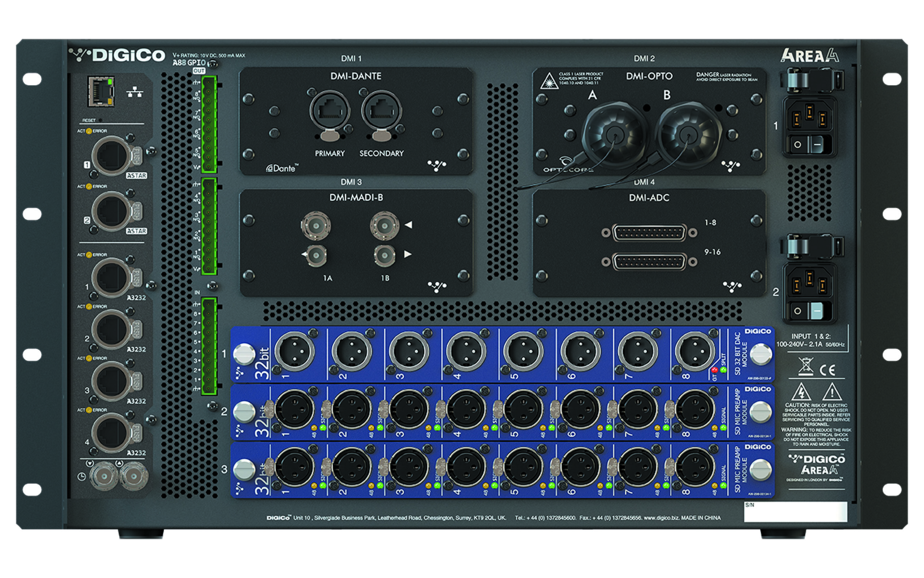Click the ACT/ERROR LED above ASTAR port 1
The width and height of the screenshot is (924, 578).
click(x=89, y=131)
